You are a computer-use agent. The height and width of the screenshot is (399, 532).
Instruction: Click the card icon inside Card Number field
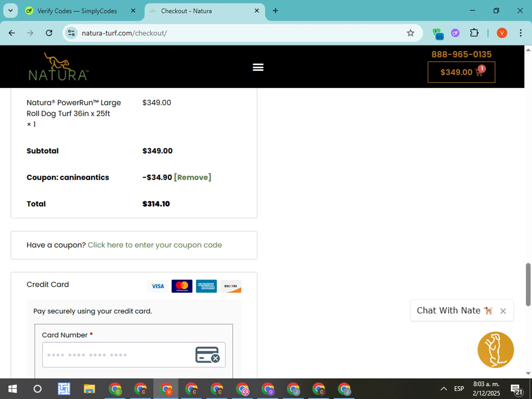207,355
